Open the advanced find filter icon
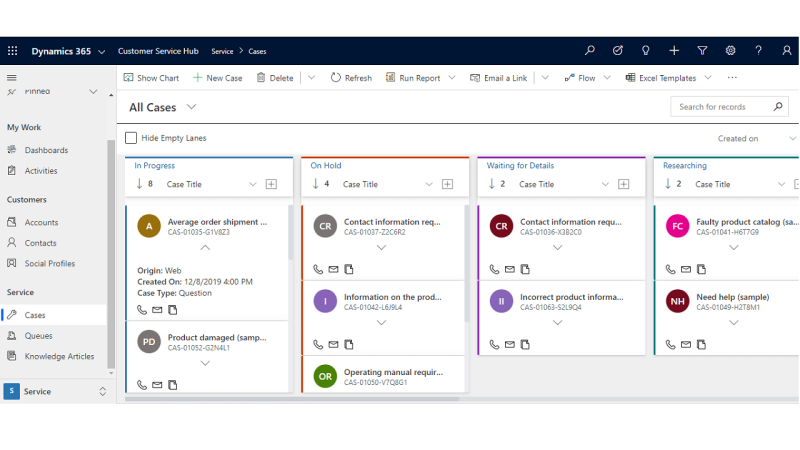Image resolution: width=800 pixels, height=450 pixels. pyautogui.click(x=702, y=51)
